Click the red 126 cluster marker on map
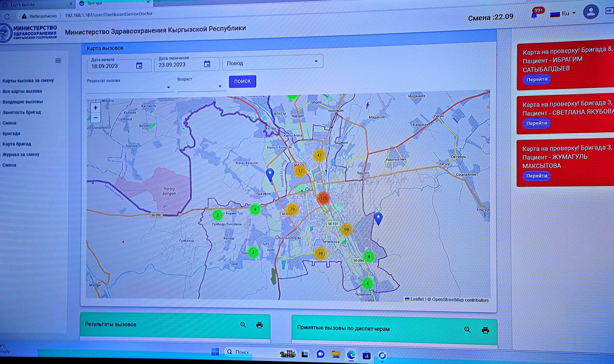Image resolution: width=614 pixels, height=364 pixels. pos(324,198)
